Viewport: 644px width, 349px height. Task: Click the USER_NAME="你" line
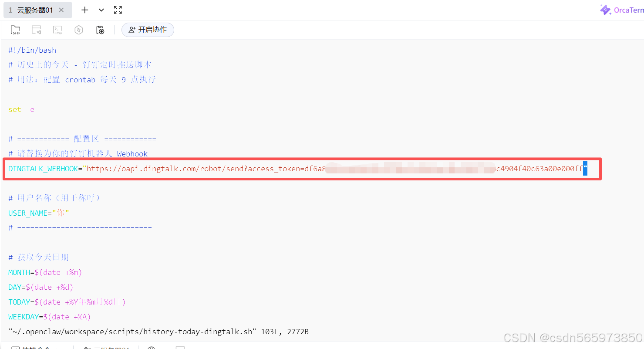(39, 213)
